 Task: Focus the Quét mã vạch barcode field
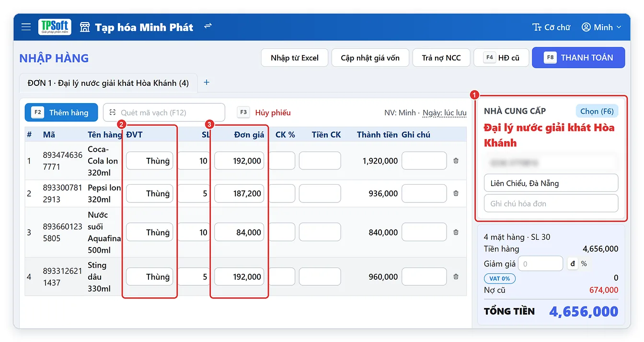coord(164,113)
